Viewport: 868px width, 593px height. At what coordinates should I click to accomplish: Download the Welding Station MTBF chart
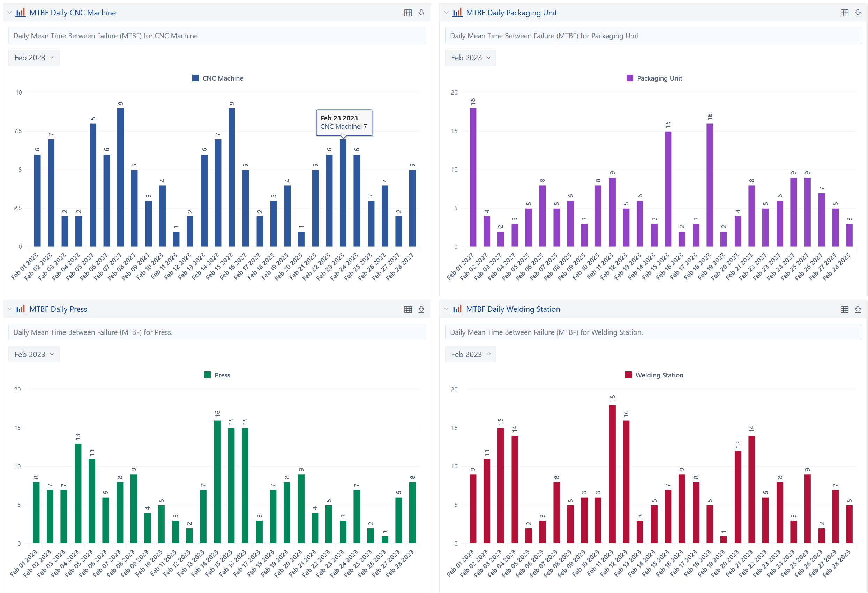tap(858, 309)
